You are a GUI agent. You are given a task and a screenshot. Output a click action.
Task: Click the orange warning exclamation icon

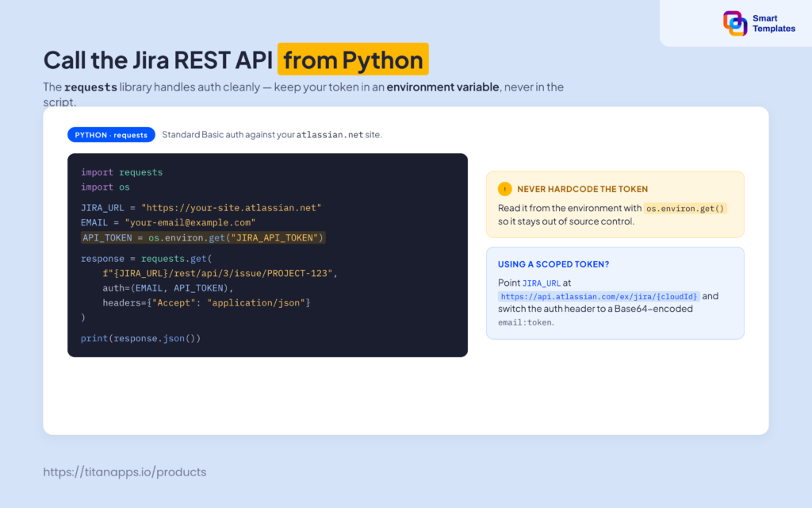pyautogui.click(x=504, y=189)
